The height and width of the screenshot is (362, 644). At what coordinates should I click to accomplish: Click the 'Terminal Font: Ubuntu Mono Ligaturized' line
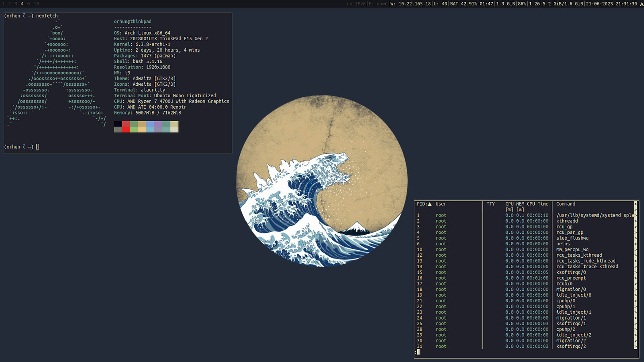pyautogui.click(x=165, y=95)
